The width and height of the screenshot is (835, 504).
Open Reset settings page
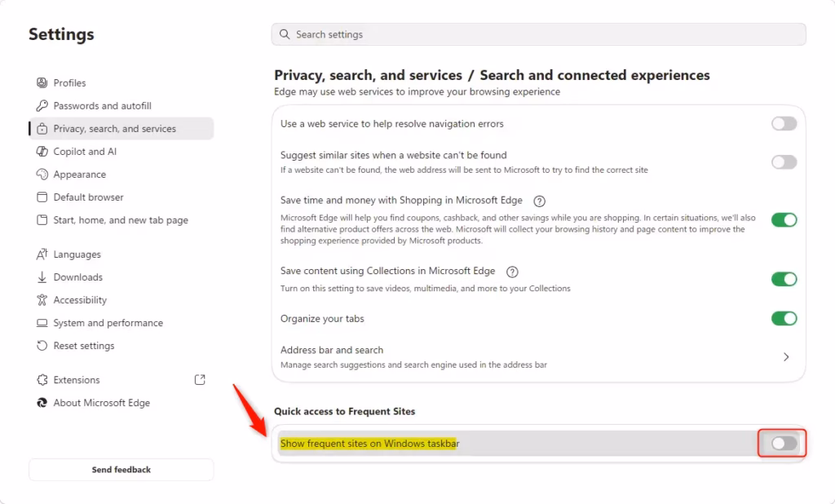click(121, 346)
